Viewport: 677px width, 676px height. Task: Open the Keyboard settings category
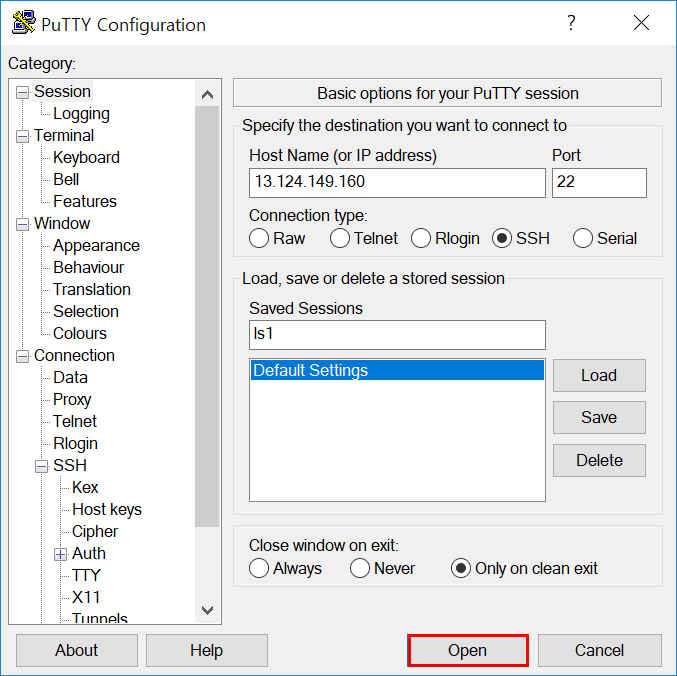(86, 158)
